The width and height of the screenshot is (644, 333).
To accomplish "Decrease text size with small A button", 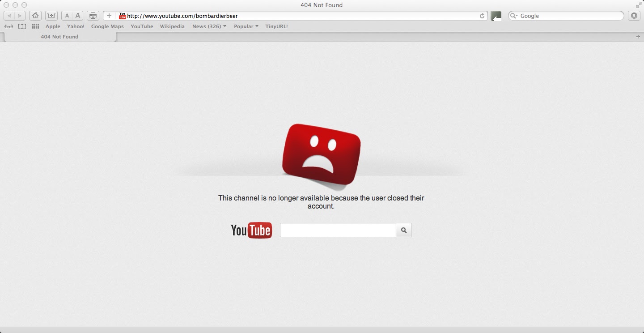I will point(67,16).
